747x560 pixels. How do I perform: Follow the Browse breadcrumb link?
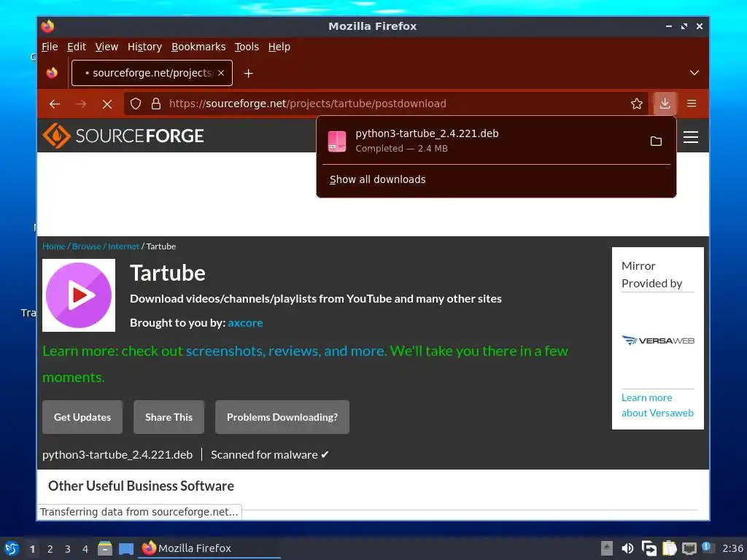(87, 246)
